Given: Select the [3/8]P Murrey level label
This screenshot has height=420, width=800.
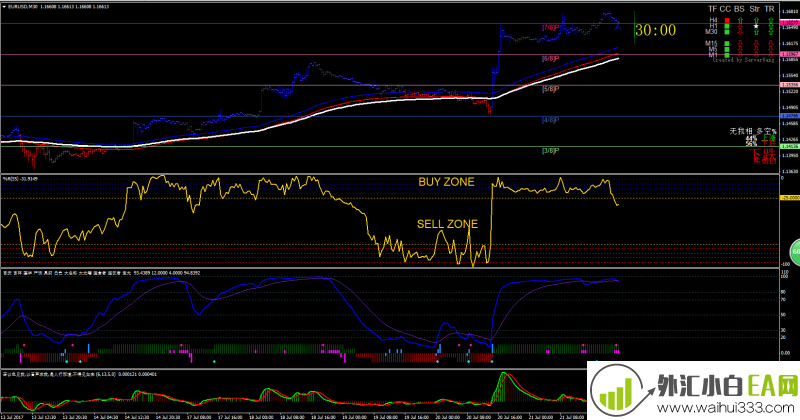Looking at the screenshot, I should click(x=551, y=151).
